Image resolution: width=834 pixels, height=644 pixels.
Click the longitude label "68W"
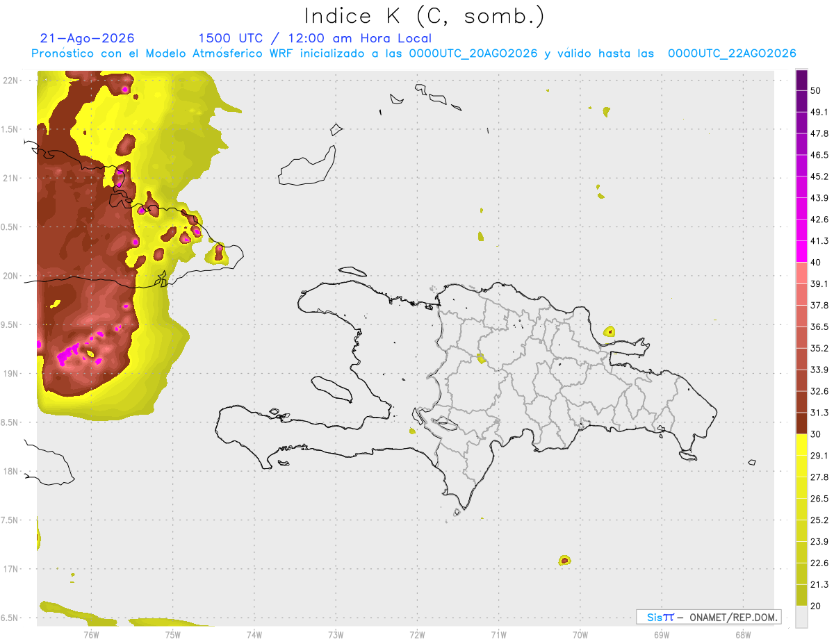(x=743, y=634)
